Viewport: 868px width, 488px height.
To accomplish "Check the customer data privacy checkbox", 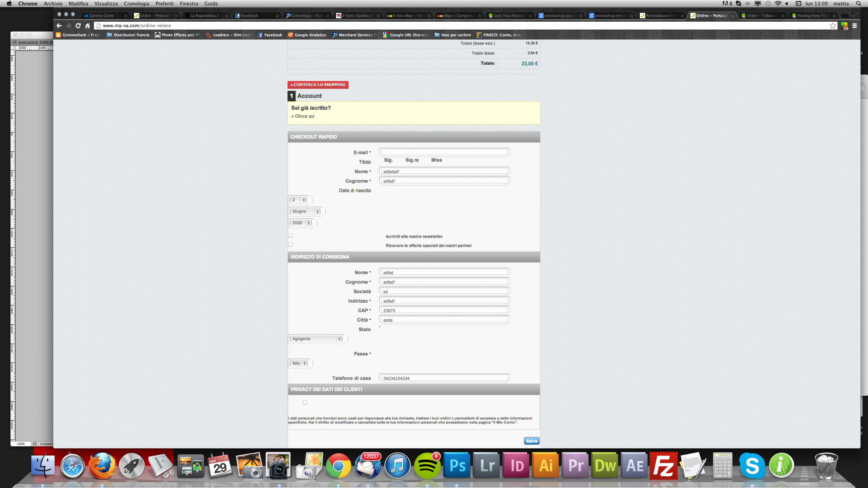I will click(x=305, y=402).
